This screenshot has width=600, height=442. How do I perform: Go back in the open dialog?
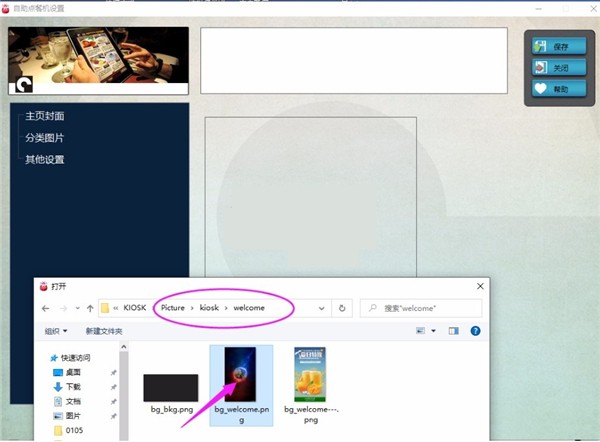(x=46, y=308)
